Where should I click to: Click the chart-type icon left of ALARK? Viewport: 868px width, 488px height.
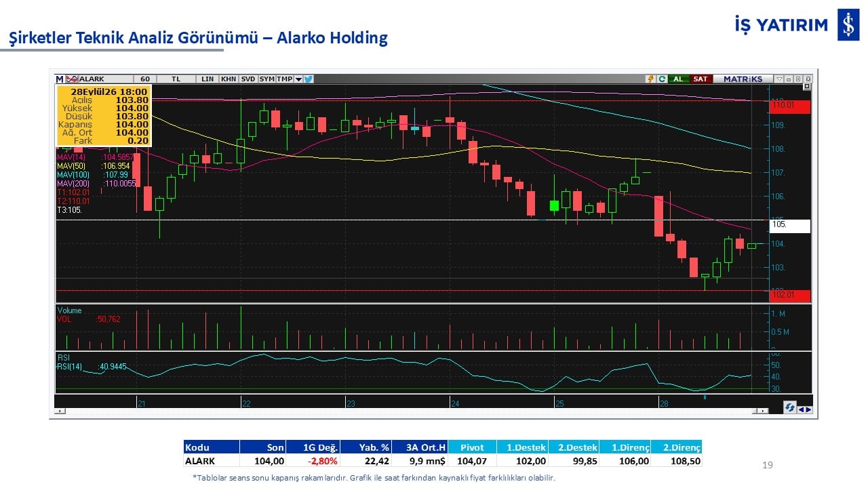(x=72, y=79)
